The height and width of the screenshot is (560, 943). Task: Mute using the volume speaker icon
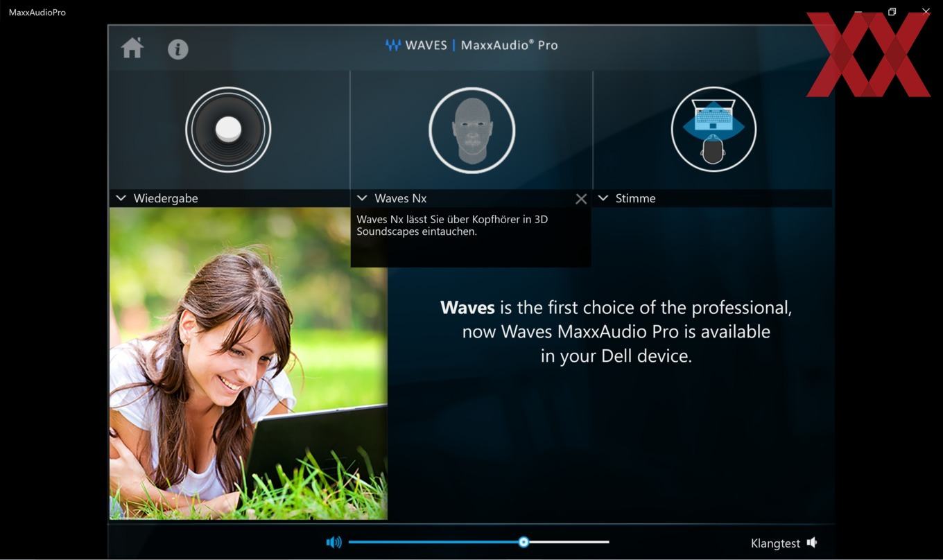tap(334, 542)
